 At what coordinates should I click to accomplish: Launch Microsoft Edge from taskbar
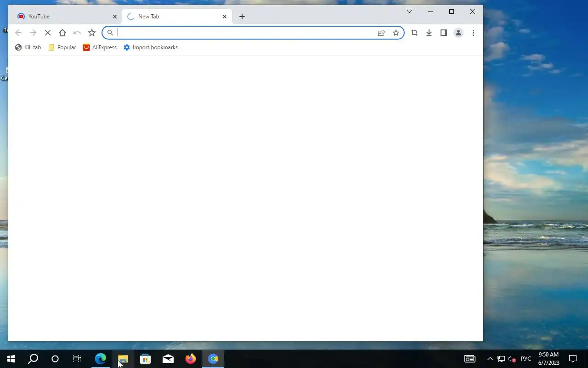tap(100, 359)
